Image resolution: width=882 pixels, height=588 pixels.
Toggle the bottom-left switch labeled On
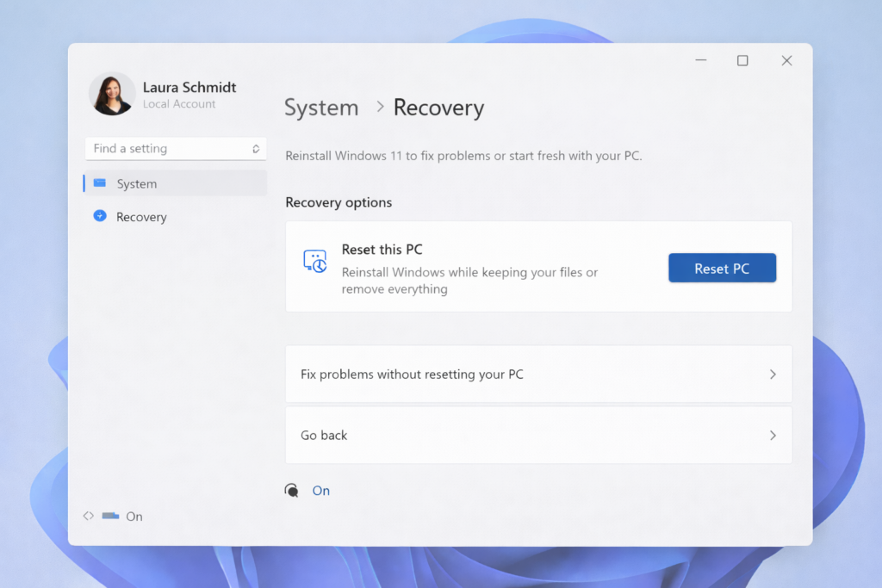coord(110,516)
